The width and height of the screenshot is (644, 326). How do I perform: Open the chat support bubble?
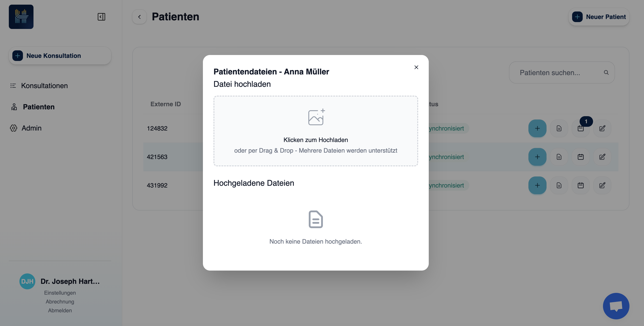[616, 306]
